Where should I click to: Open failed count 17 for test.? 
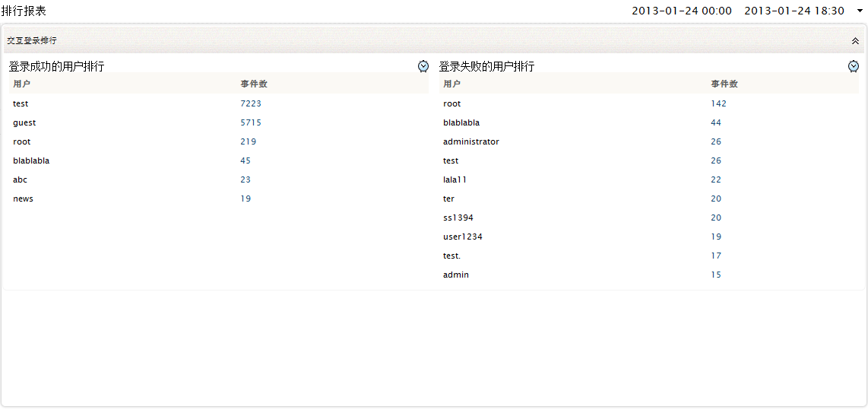pos(716,256)
